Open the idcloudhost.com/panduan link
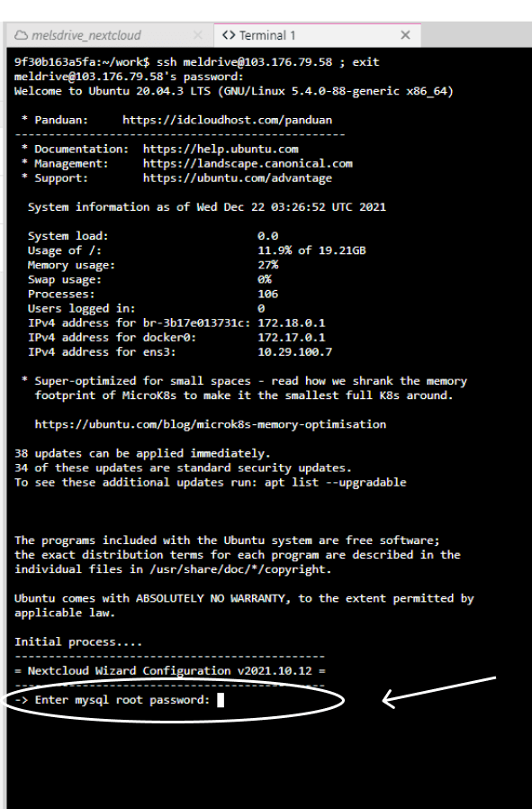This screenshot has height=809, width=532. point(228,120)
